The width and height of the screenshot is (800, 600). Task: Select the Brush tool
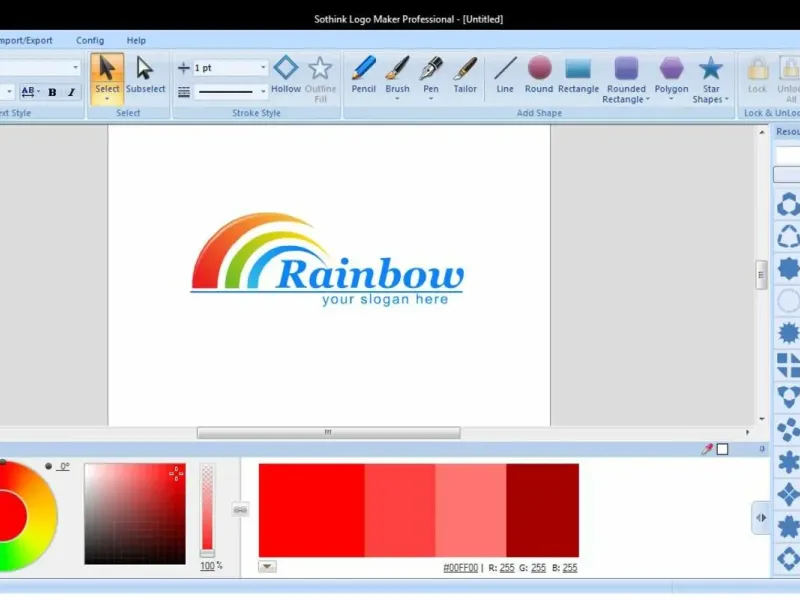(397, 74)
